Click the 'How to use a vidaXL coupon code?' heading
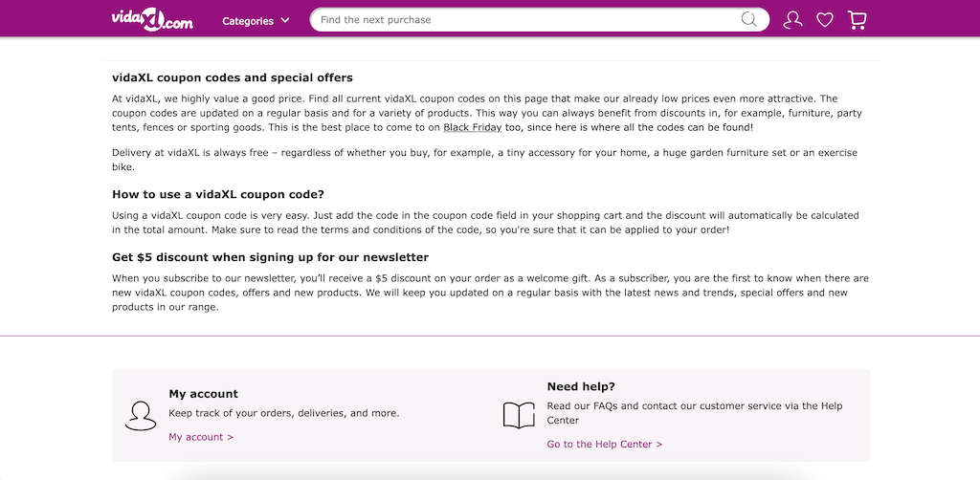Screen dimensions: 980x480 pos(218,194)
